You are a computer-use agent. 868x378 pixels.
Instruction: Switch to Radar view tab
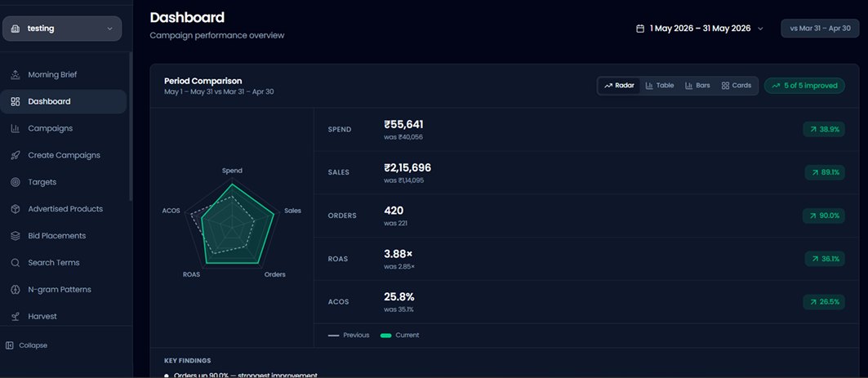619,86
